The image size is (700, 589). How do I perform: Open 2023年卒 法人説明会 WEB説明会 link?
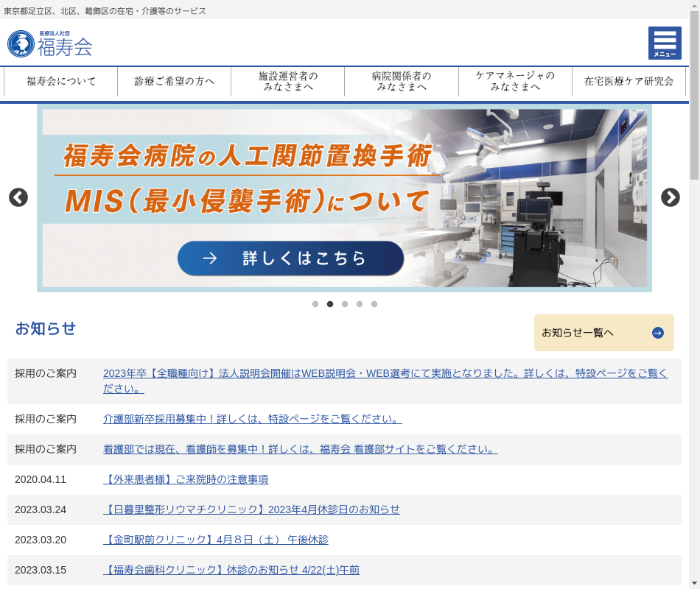(385, 381)
